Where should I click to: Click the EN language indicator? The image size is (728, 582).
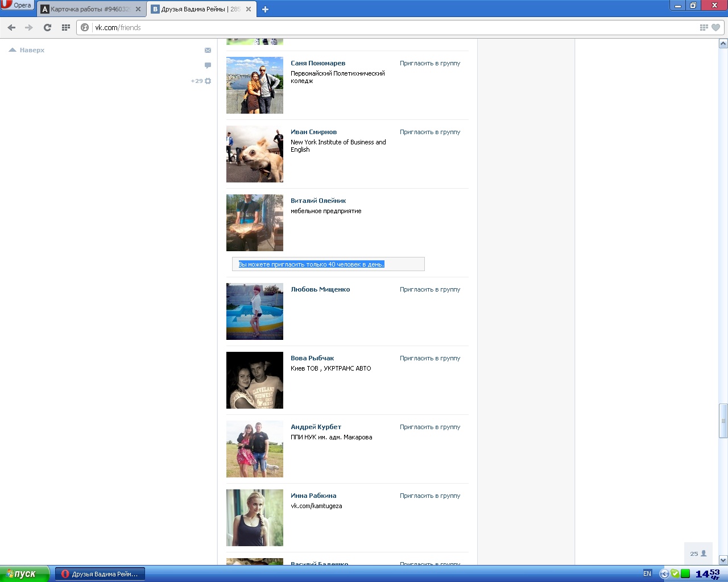coord(647,574)
